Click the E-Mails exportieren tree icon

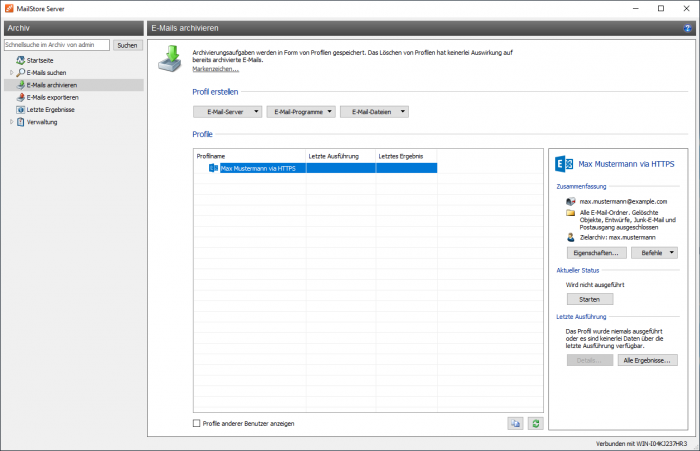[x=21, y=97]
